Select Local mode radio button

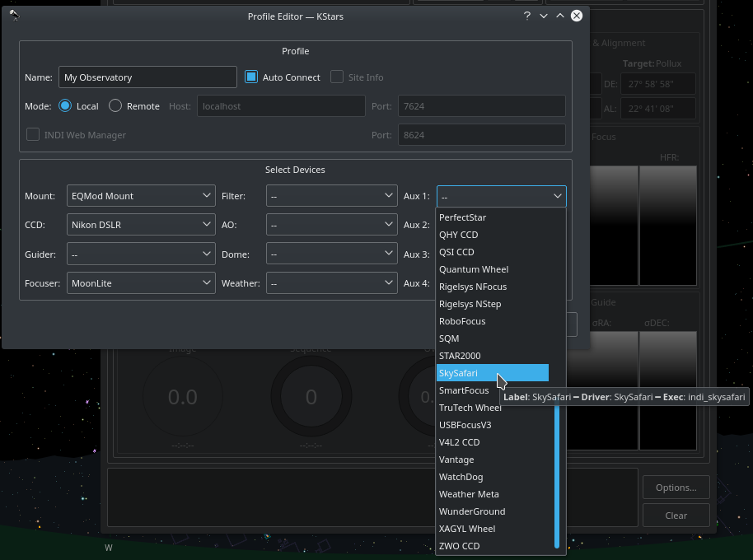click(65, 105)
